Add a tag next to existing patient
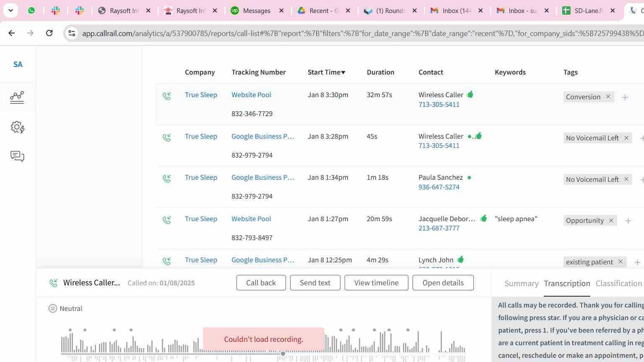 tap(637, 262)
